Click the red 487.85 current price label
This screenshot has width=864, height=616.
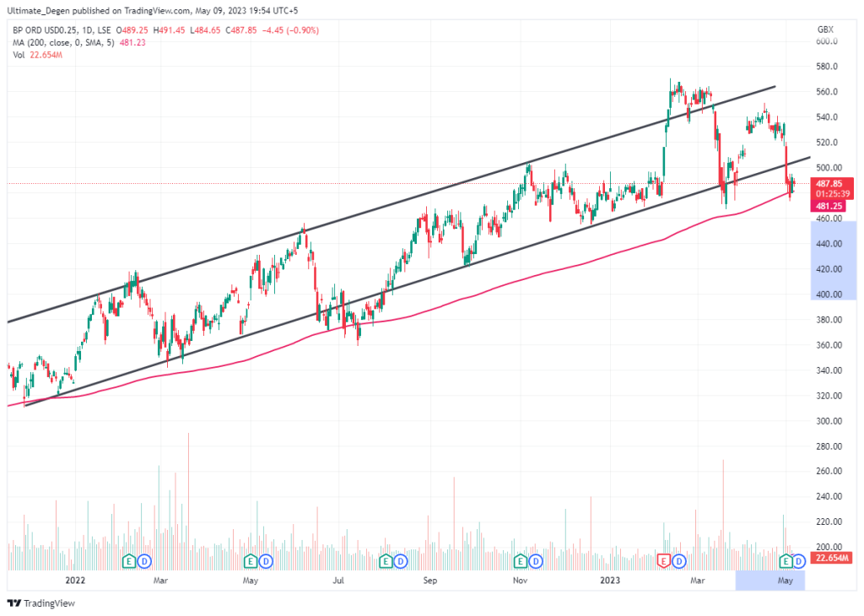pos(832,183)
